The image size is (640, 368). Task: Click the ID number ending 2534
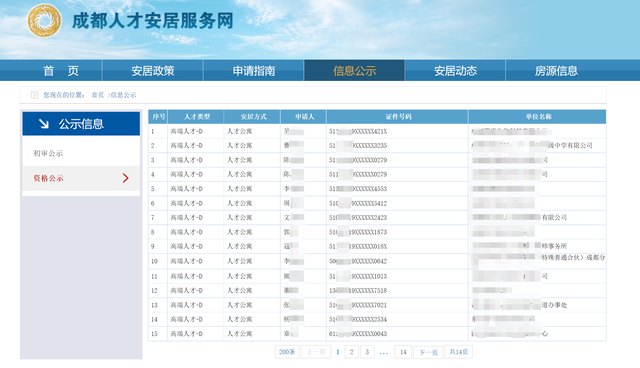coord(358,319)
